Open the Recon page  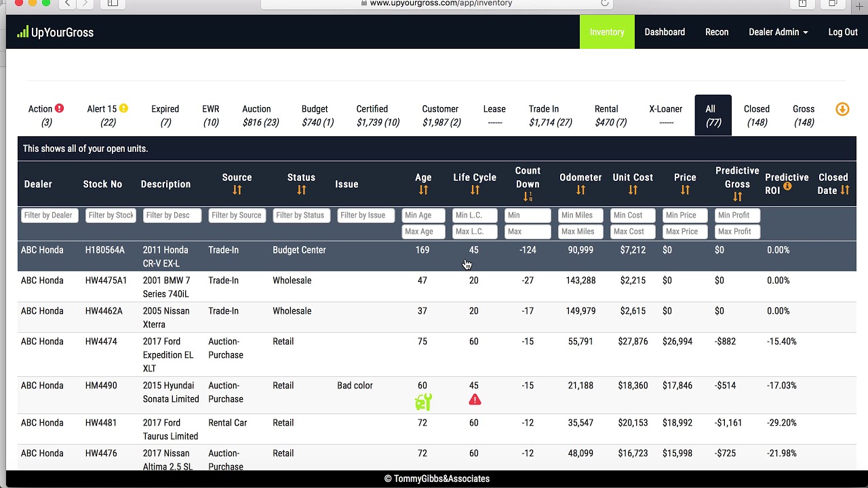click(x=717, y=32)
